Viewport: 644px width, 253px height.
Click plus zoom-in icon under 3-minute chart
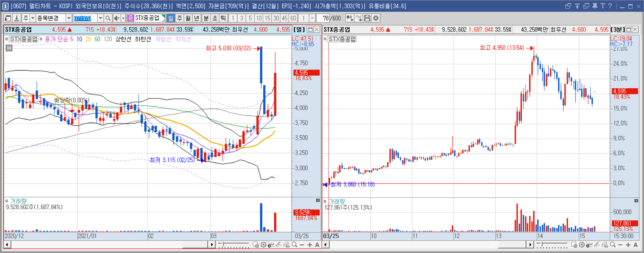click(x=628, y=245)
